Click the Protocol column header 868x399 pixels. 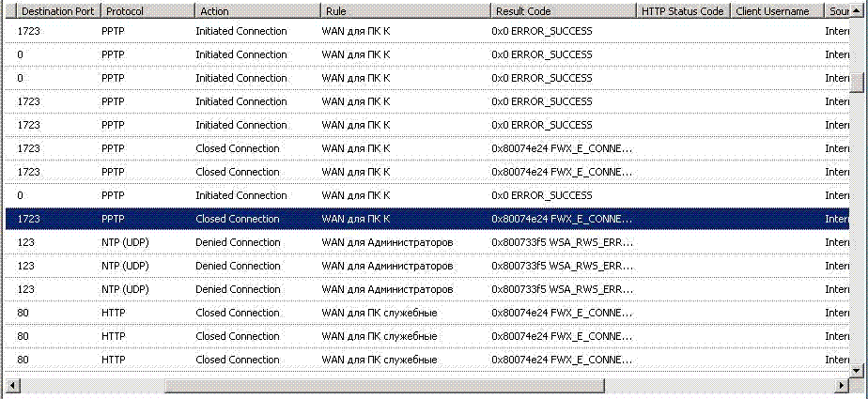click(147, 10)
